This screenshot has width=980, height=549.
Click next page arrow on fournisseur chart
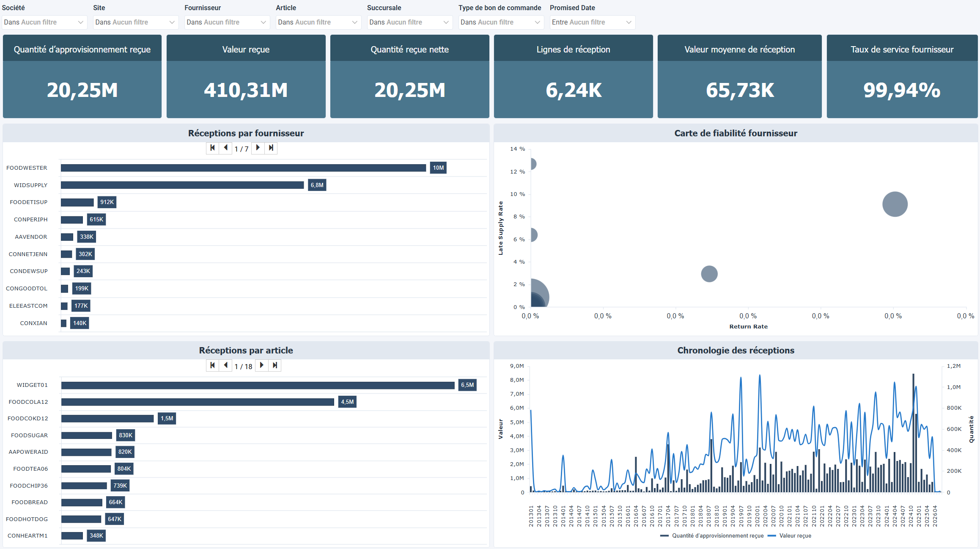point(258,148)
